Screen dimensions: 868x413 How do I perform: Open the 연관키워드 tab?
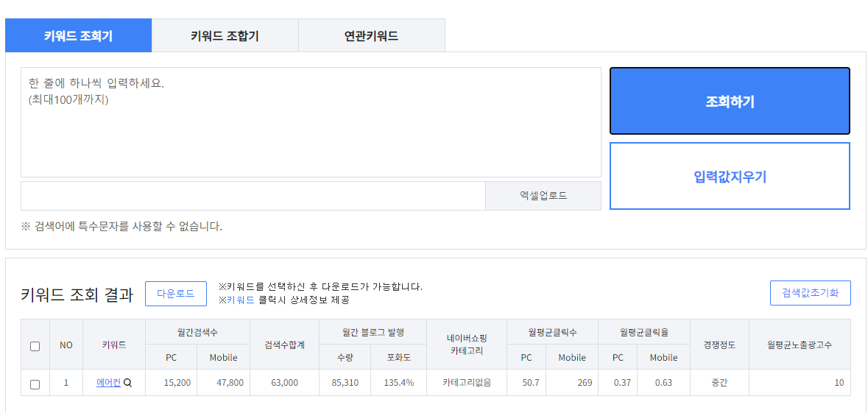pos(372,36)
